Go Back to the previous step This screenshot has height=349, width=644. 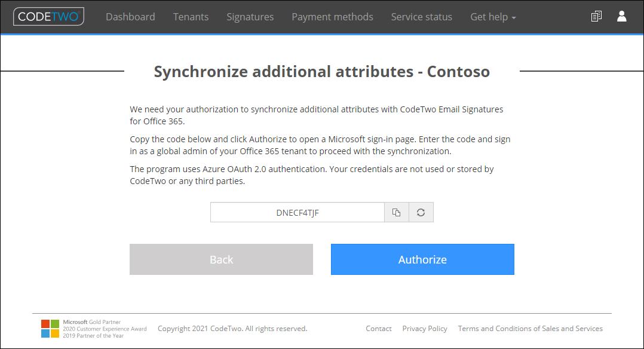click(222, 259)
